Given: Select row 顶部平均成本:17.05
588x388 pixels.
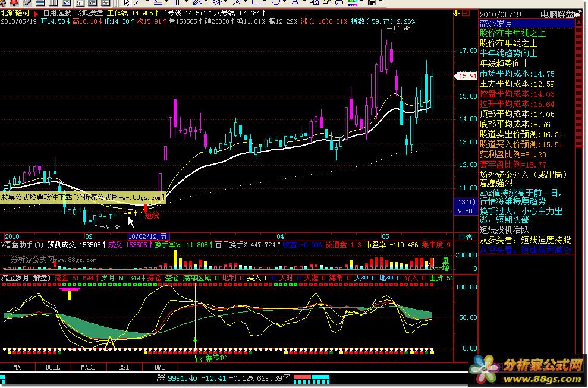Looking at the screenshot, I should coord(517,114).
